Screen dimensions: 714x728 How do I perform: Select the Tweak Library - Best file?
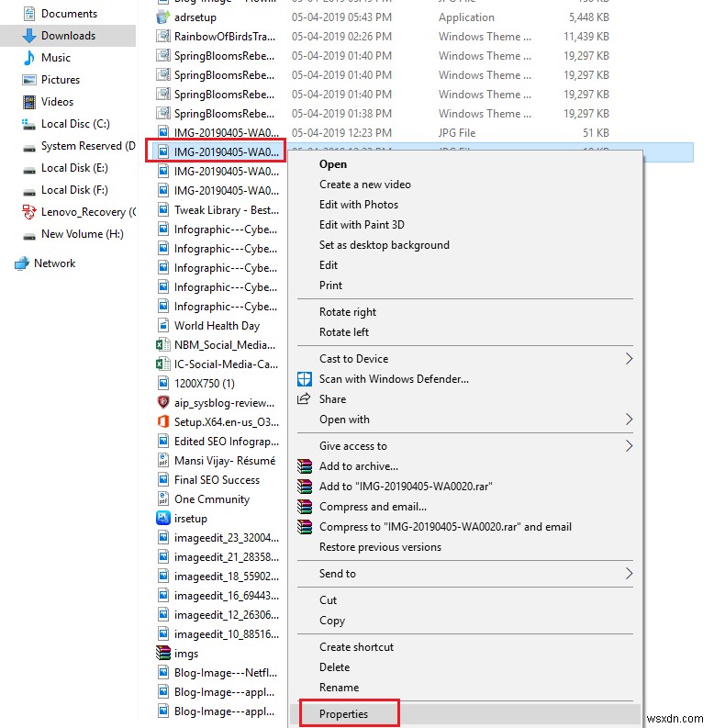click(x=226, y=210)
